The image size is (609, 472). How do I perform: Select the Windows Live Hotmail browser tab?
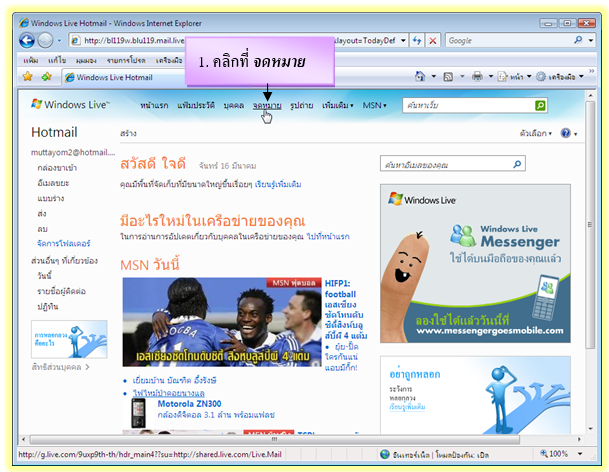pos(122,77)
